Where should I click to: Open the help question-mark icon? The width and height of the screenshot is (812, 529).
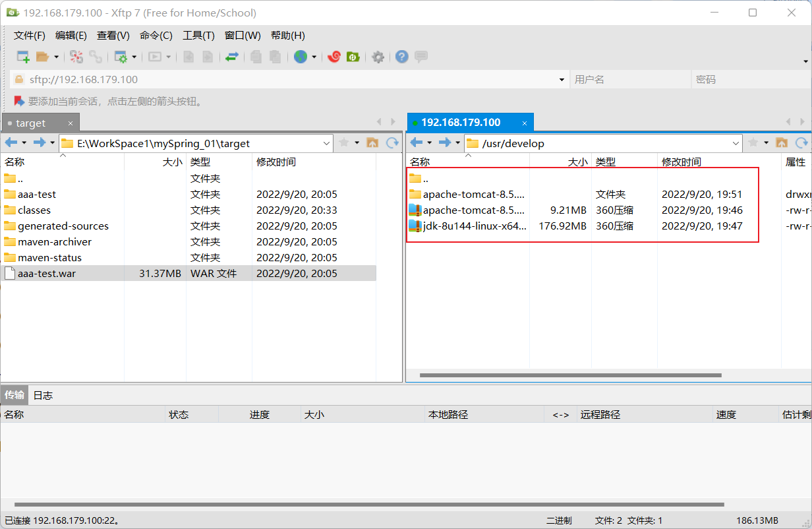point(401,57)
